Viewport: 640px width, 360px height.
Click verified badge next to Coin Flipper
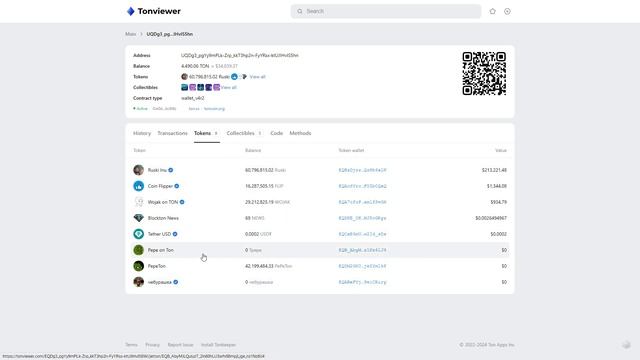[177, 186]
